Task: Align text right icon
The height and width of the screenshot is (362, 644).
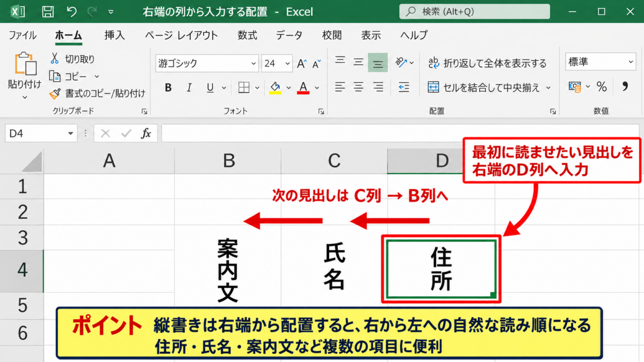Action: [378, 87]
